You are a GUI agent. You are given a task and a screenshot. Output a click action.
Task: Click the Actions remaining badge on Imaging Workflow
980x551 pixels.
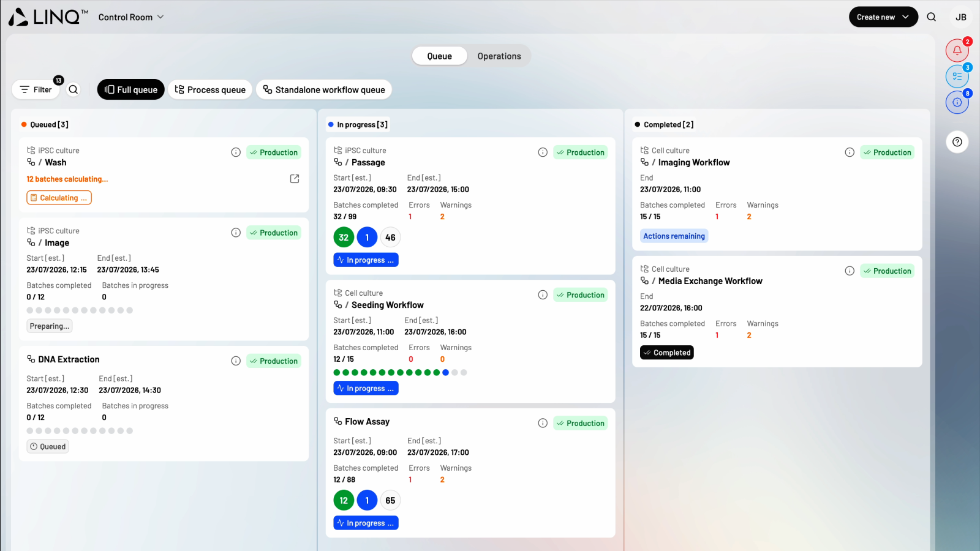pyautogui.click(x=674, y=236)
